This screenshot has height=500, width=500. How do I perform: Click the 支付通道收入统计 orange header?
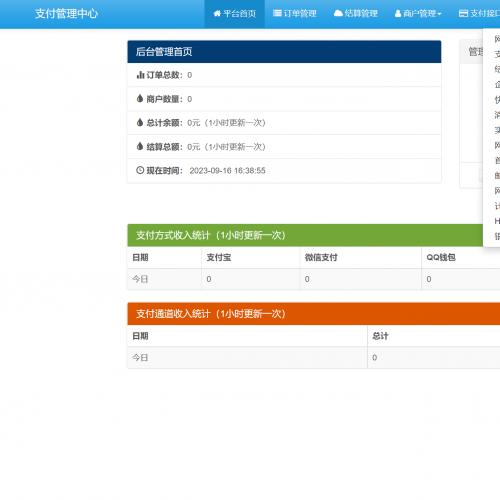pyautogui.click(x=314, y=314)
